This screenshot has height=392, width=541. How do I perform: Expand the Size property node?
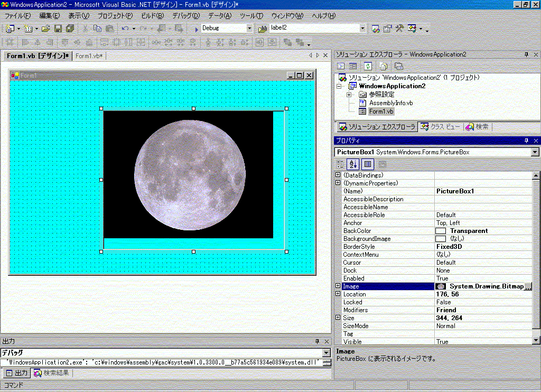pos(338,318)
